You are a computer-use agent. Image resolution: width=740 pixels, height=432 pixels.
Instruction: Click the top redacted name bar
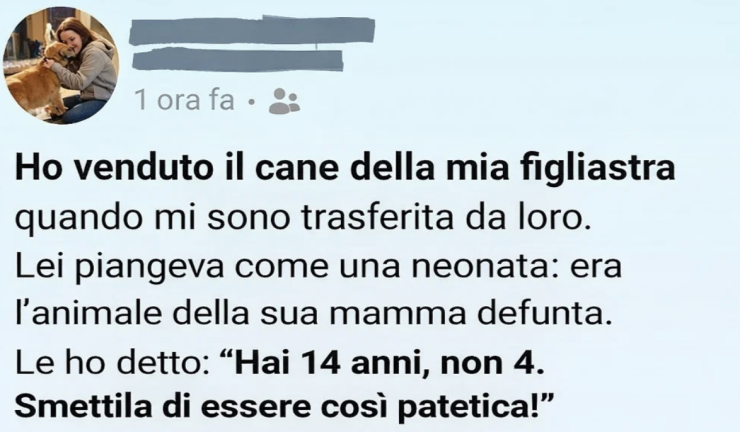252,30
